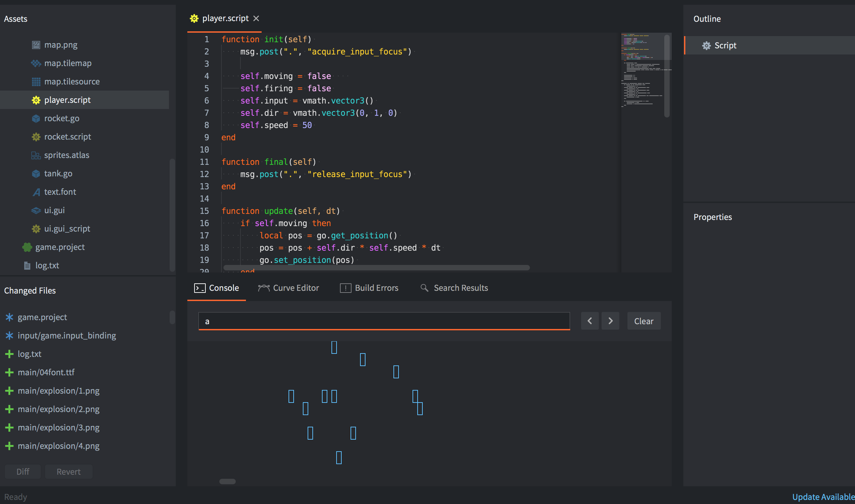
Task: Switch to the Console tab
Action: coord(217,288)
